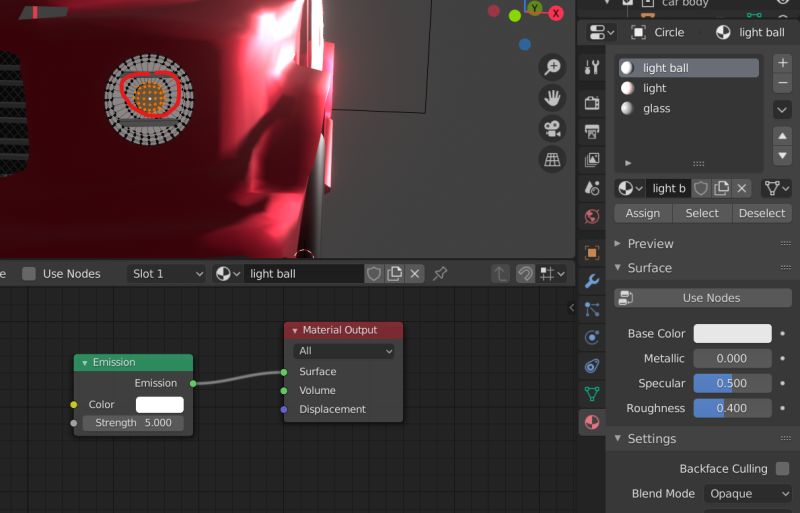Open the Emission node Color swatch

click(160, 405)
